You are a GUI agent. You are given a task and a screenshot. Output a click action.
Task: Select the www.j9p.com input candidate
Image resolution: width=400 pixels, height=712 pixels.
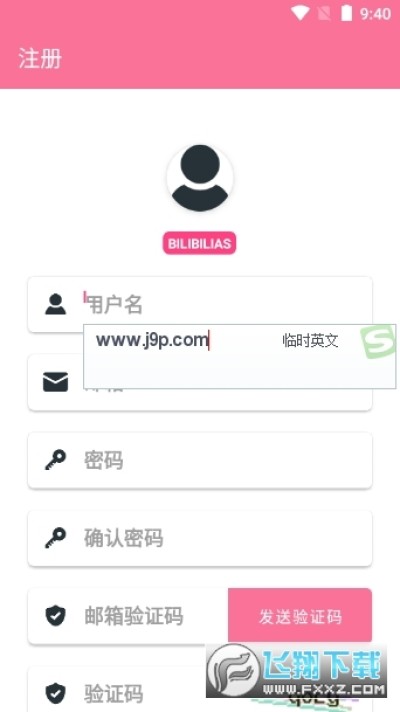click(x=152, y=340)
